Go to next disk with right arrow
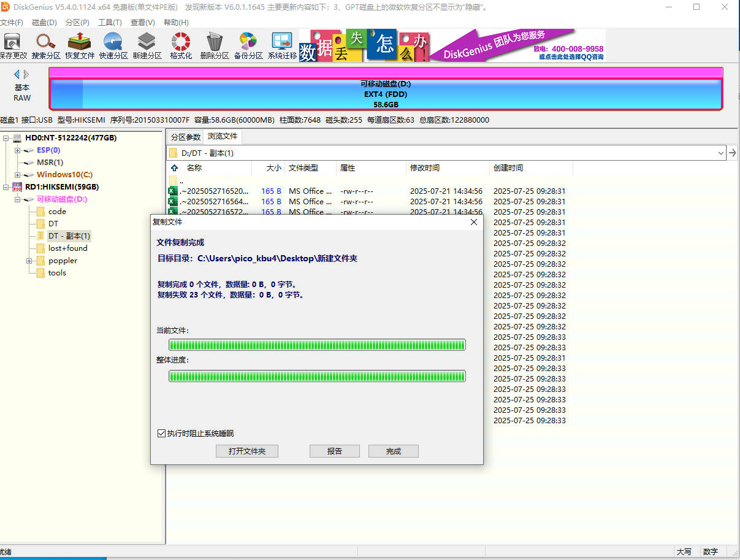 click(x=26, y=74)
